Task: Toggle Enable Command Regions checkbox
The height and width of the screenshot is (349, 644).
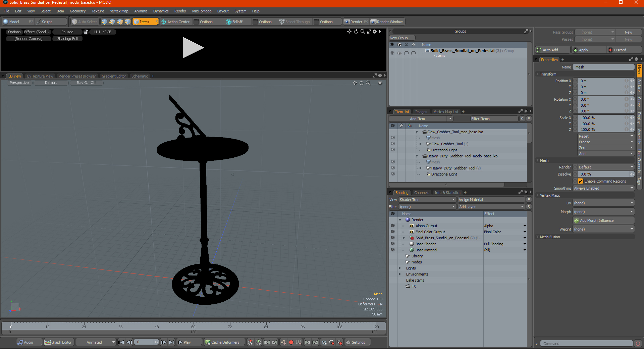Action: (581, 181)
